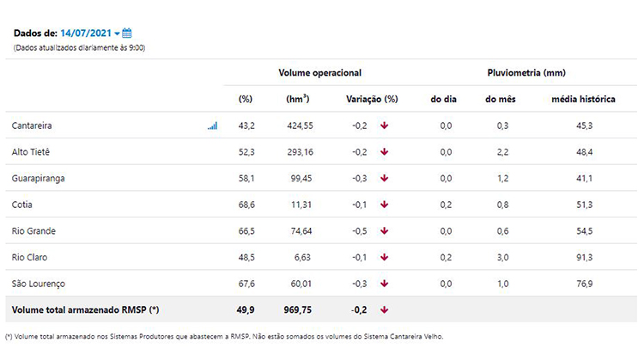
Task: Click the Cantareira bar chart icon
Action: 212,125
